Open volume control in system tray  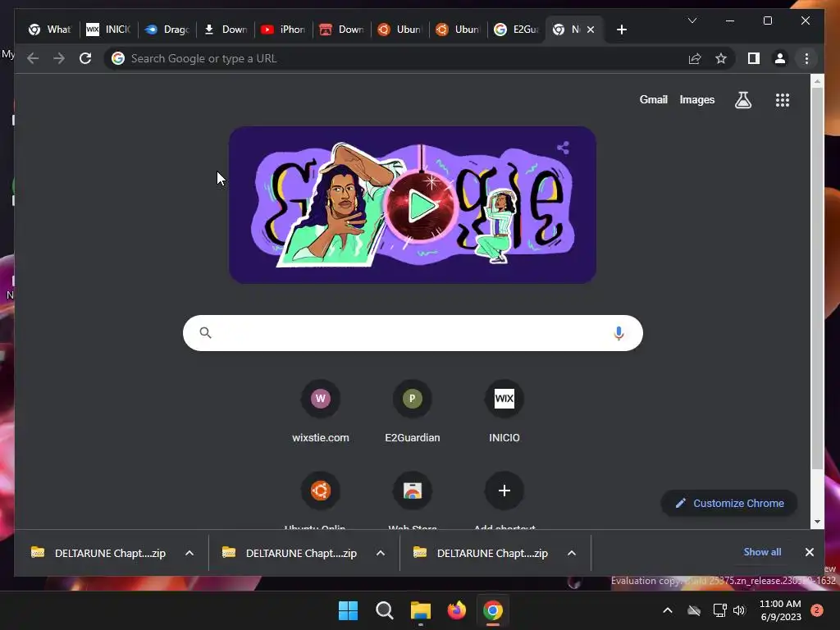739,610
